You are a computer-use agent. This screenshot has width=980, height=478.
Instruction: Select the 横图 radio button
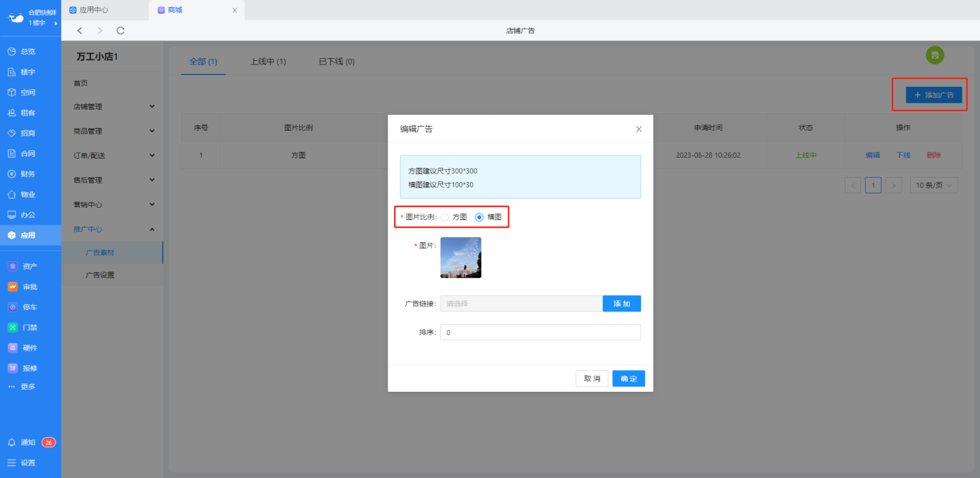coord(479,217)
